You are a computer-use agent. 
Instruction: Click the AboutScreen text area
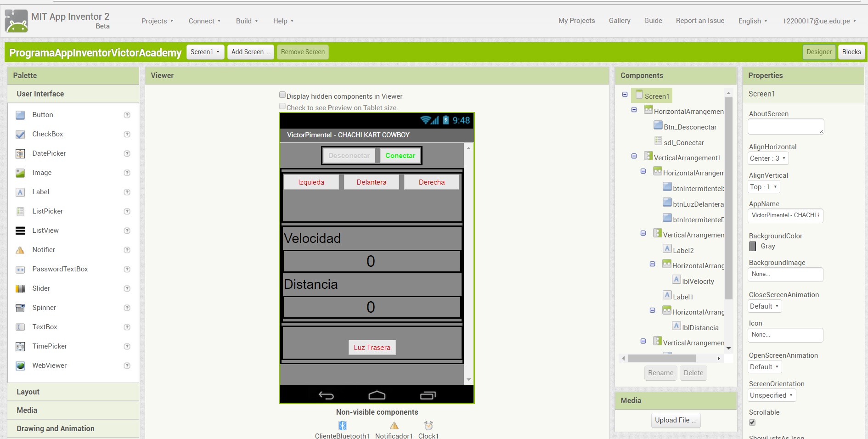786,127
